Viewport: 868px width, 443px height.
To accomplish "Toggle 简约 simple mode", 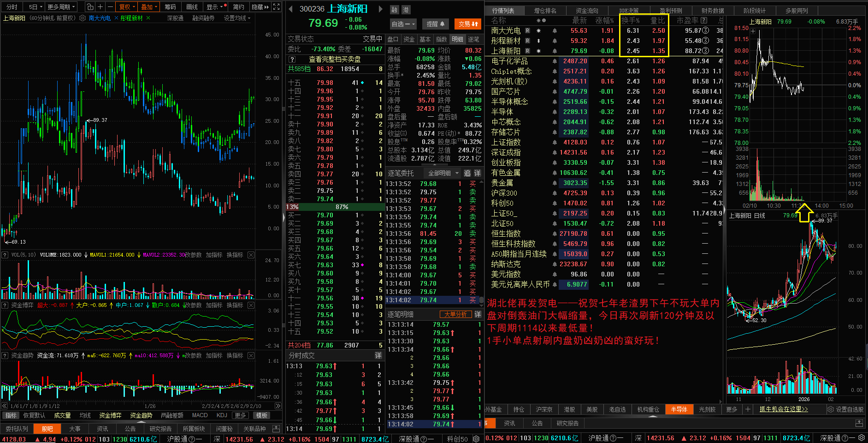I will (238, 7).
